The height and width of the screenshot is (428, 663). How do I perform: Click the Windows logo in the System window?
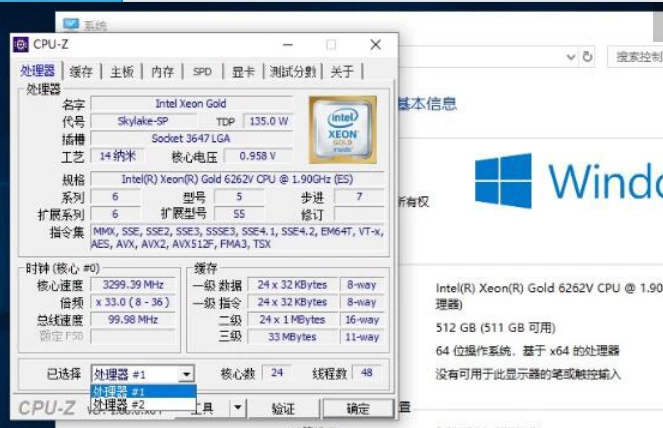pyautogui.click(x=503, y=181)
